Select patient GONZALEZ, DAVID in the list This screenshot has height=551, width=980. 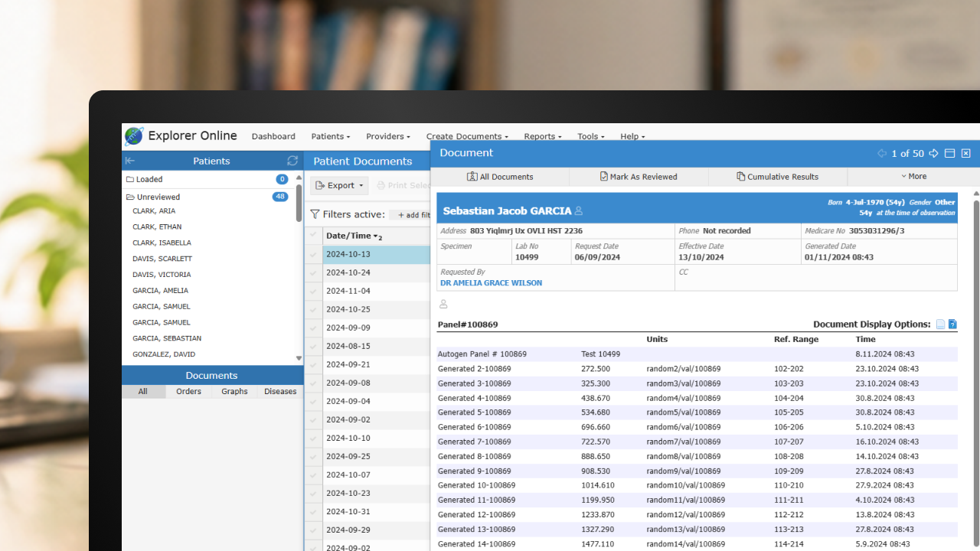pos(164,354)
